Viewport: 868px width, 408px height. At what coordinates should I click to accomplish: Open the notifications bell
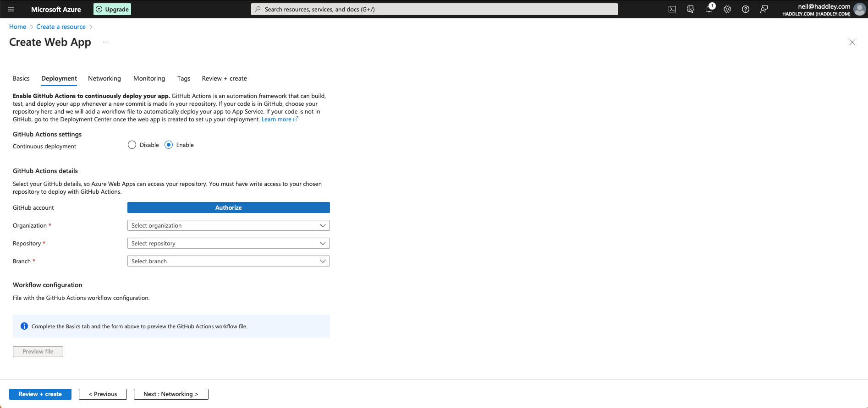709,9
